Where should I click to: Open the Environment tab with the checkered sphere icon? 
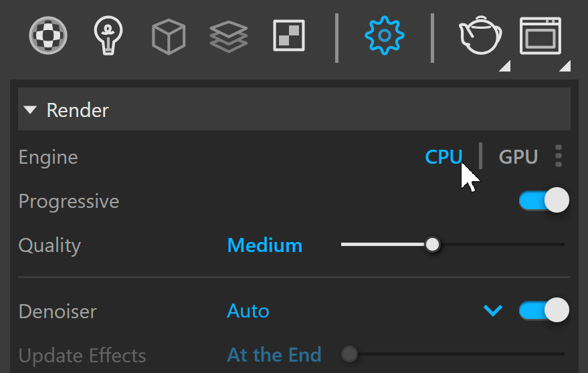(x=48, y=35)
